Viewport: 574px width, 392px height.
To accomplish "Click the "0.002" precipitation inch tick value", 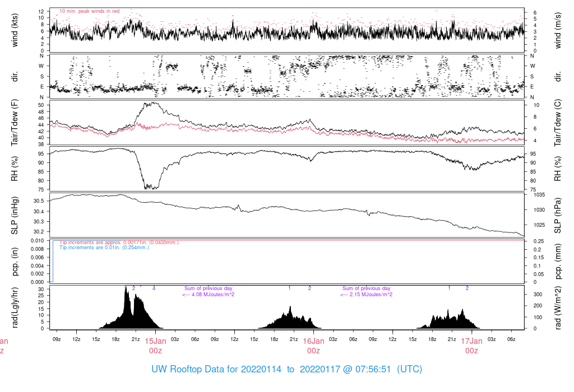I will click(x=38, y=274).
